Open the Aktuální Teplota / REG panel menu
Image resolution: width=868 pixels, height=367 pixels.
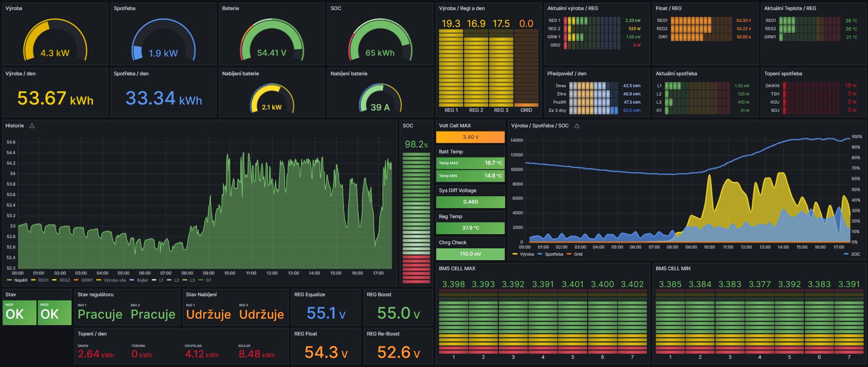point(790,8)
